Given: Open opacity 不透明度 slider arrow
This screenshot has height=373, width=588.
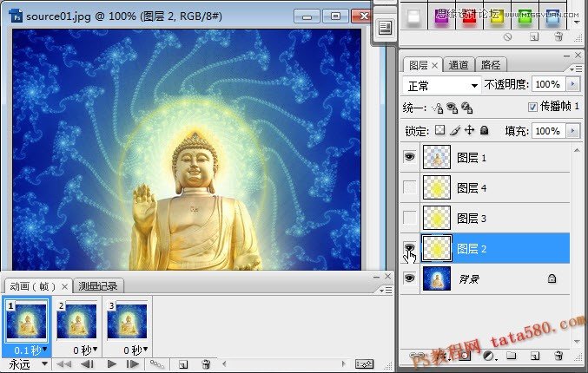Looking at the screenshot, I should 573,84.
